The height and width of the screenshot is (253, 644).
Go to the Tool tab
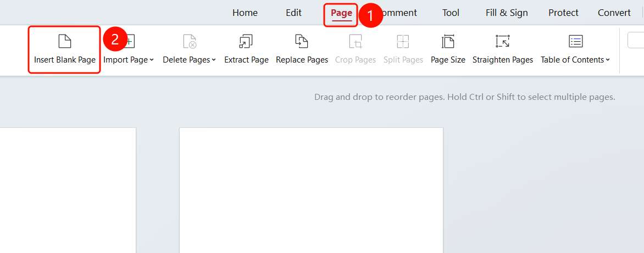point(451,13)
